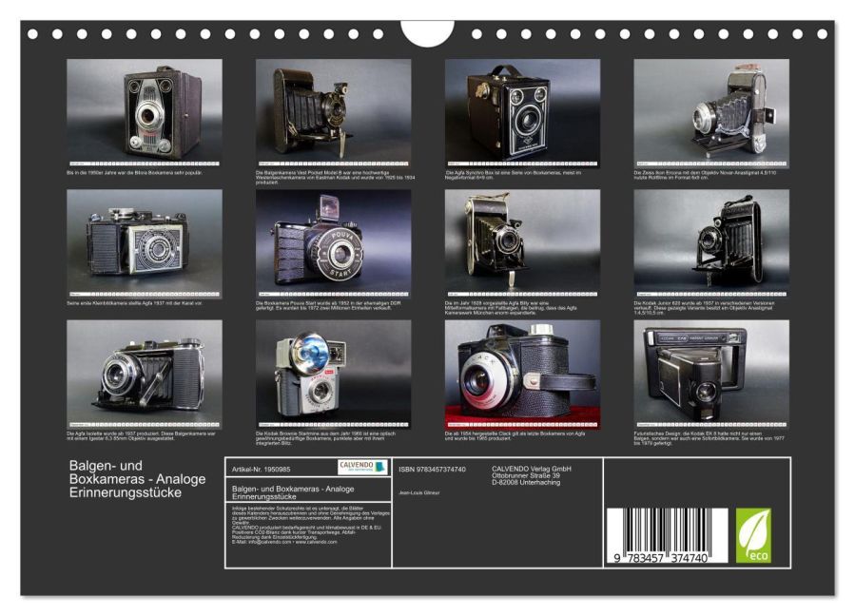This screenshot has height=616, width=855.
Task: Click the author name 'Jean-Louis Glineur'
Action: [418, 492]
